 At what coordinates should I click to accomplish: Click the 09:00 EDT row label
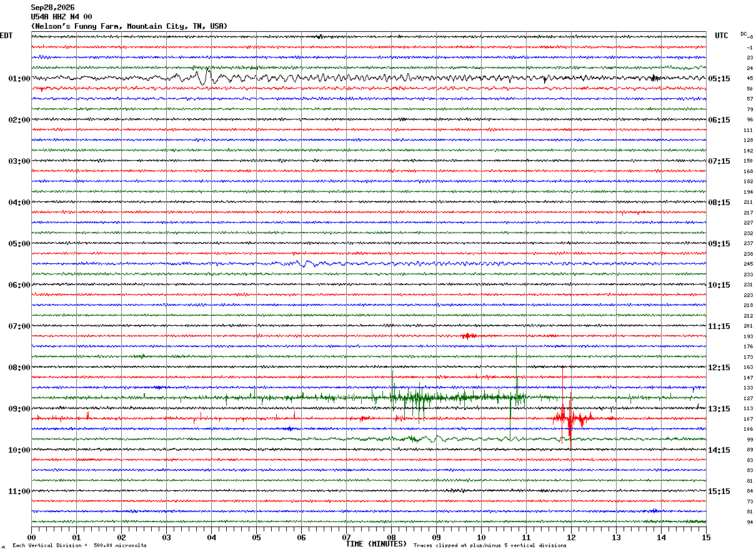[19, 409]
